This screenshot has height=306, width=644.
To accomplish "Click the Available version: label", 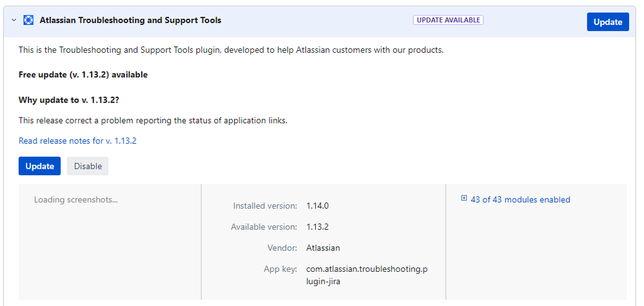I will click(x=264, y=227).
